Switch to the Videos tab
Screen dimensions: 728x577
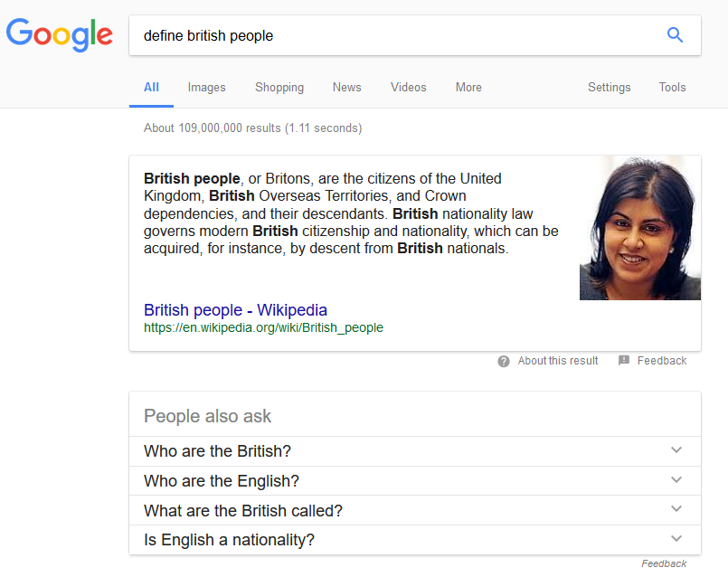click(409, 87)
